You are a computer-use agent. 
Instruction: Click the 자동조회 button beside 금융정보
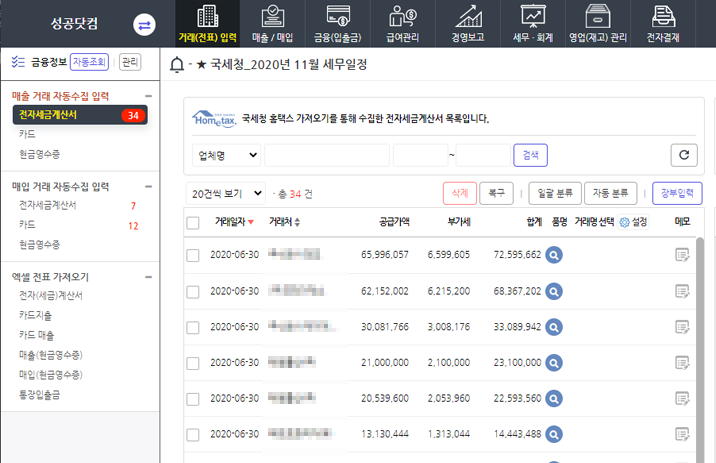pyautogui.click(x=90, y=62)
